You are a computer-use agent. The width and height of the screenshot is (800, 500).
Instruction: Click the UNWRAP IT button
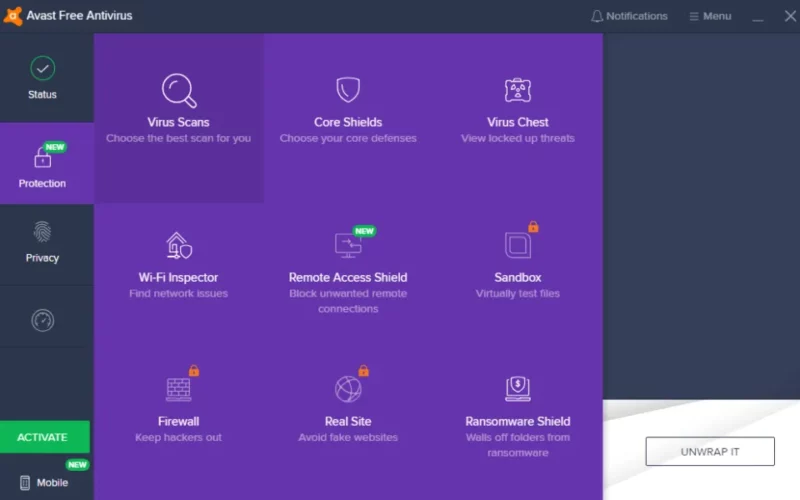click(710, 452)
